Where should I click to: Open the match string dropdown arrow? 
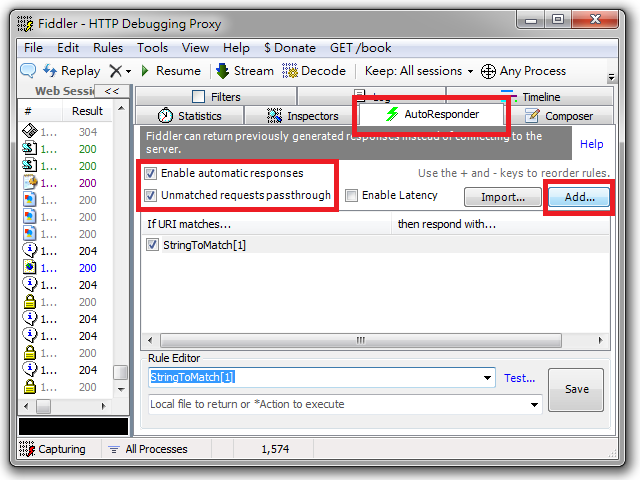point(487,378)
